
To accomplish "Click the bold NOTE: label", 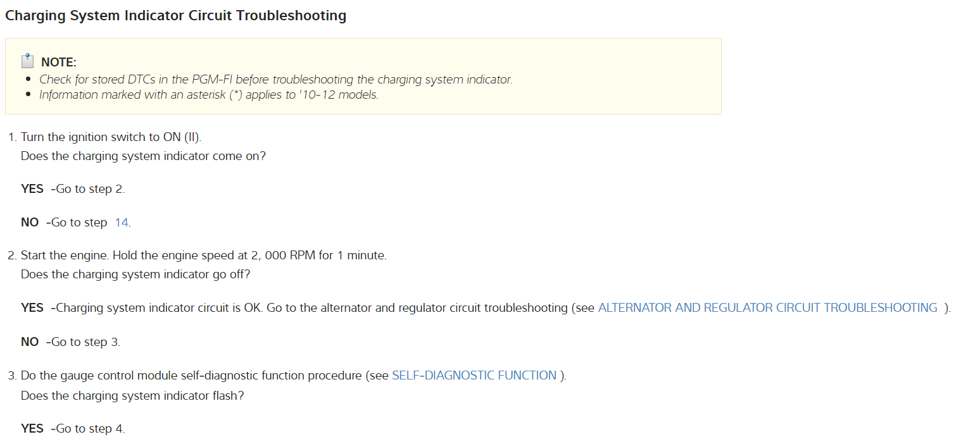I will point(58,62).
